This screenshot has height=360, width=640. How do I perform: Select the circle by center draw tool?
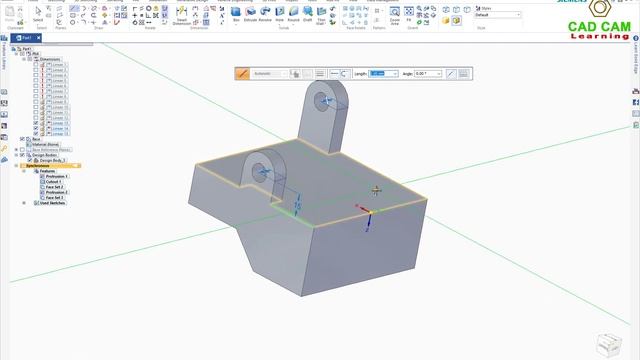tap(73, 22)
